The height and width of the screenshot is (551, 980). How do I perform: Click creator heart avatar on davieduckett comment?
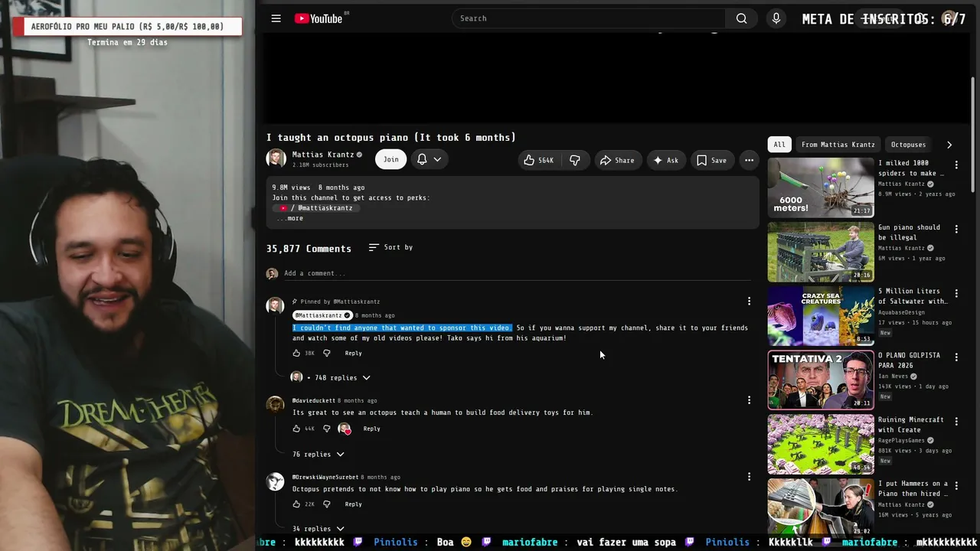[345, 429]
